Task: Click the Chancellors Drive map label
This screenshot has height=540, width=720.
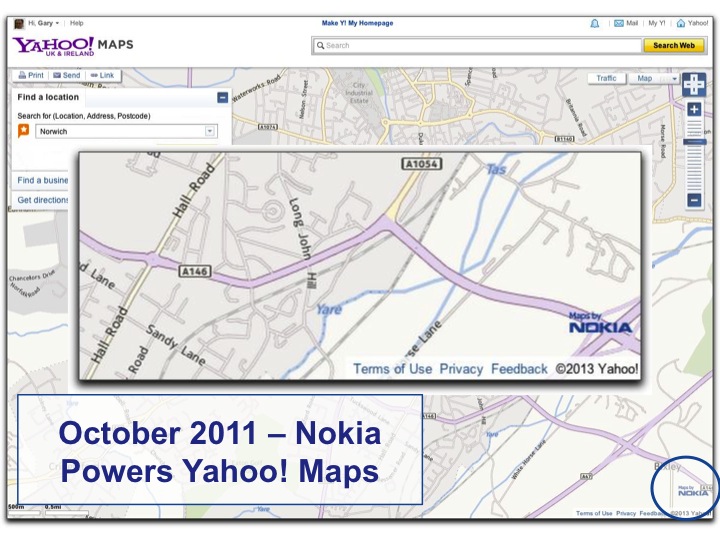Action: (x=32, y=276)
